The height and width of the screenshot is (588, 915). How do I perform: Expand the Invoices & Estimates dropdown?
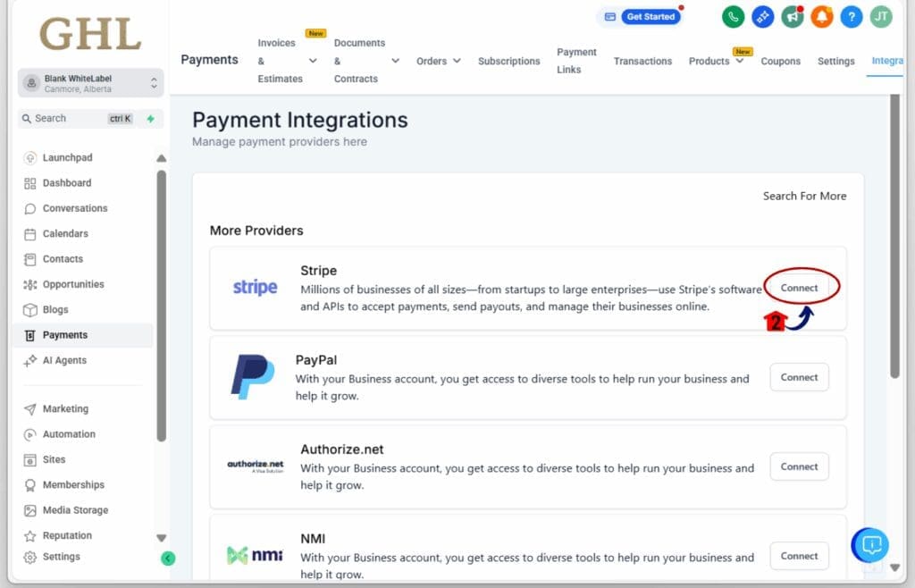click(x=313, y=61)
